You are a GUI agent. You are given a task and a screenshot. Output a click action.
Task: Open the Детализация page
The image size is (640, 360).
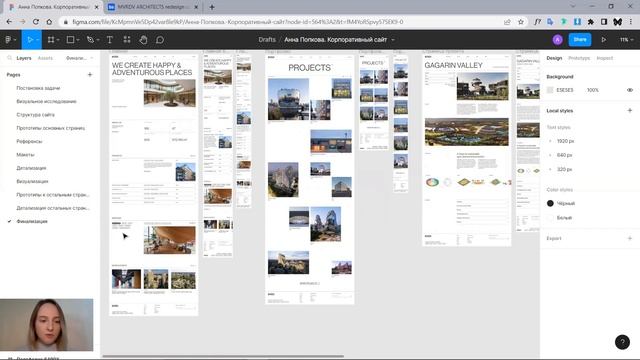pos(31,168)
